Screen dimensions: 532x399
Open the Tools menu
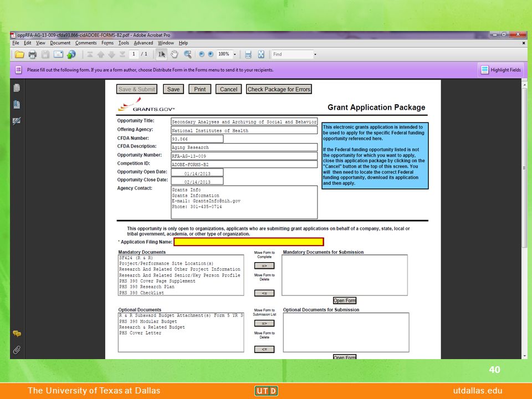[x=124, y=43]
